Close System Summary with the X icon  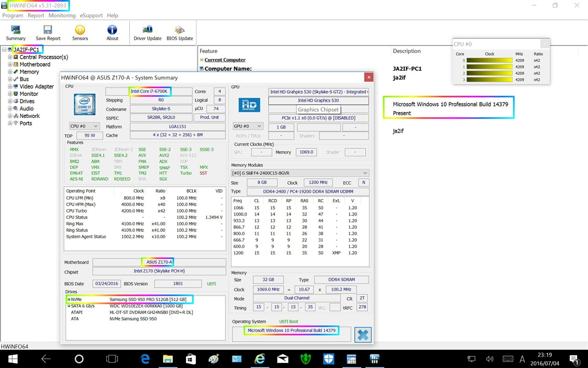[368, 77]
